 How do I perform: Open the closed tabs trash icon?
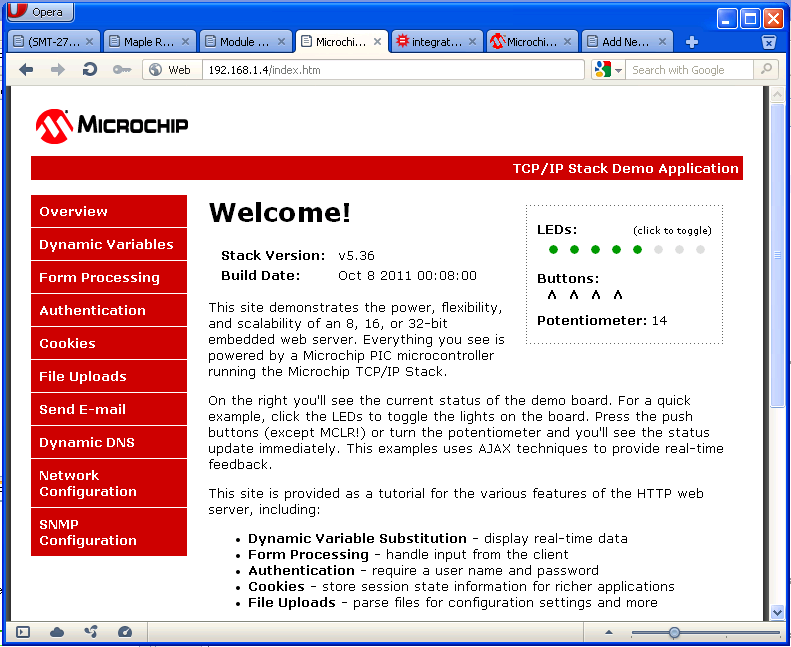[768, 42]
